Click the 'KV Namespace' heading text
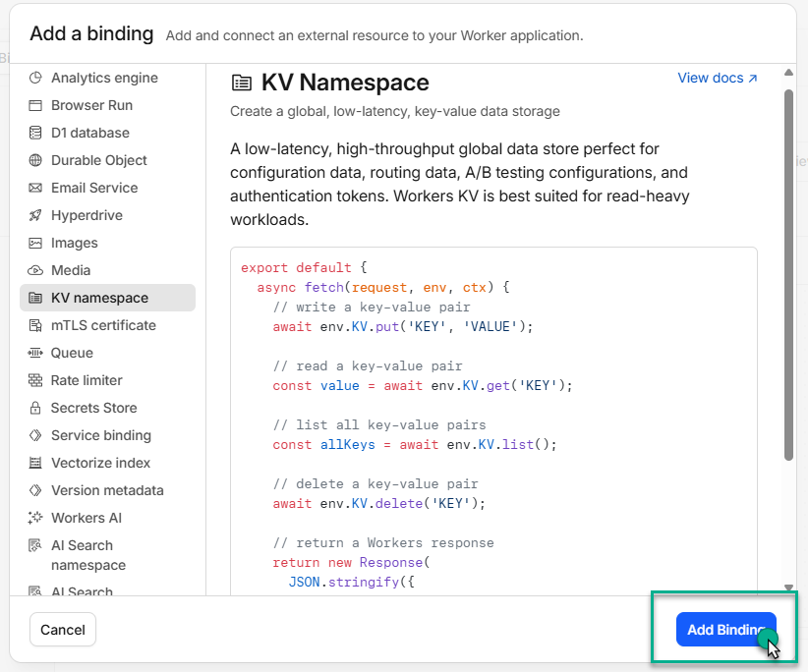 pyautogui.click(x=345, y=83)
